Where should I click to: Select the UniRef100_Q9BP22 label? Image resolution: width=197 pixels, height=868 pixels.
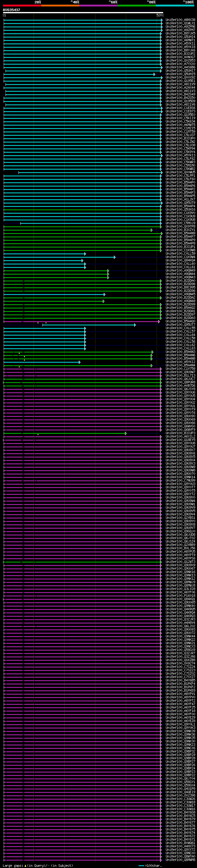coord(180,775)
